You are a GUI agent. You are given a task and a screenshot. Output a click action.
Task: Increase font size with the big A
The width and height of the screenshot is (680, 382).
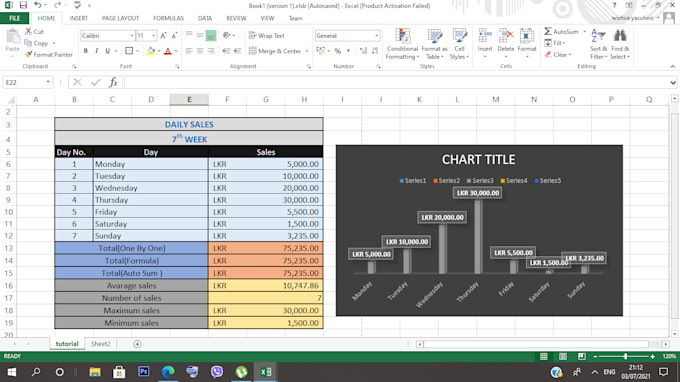tap(163, 36)
